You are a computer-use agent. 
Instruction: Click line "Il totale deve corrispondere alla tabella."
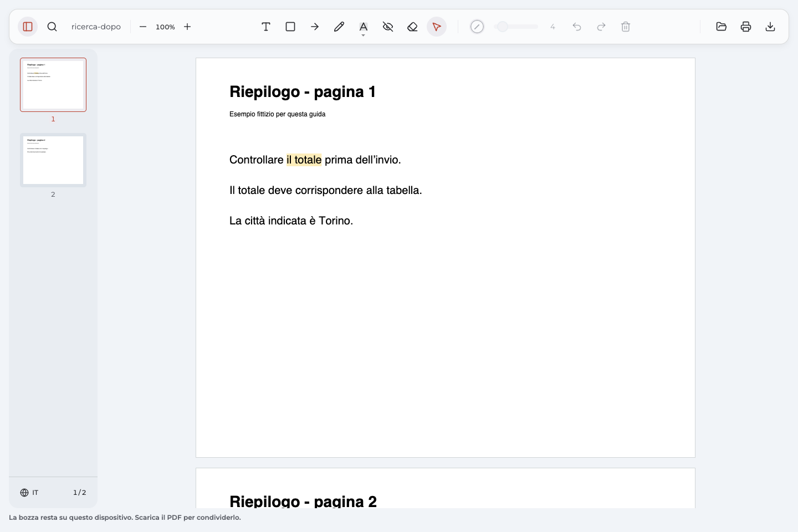pos(326,190)
